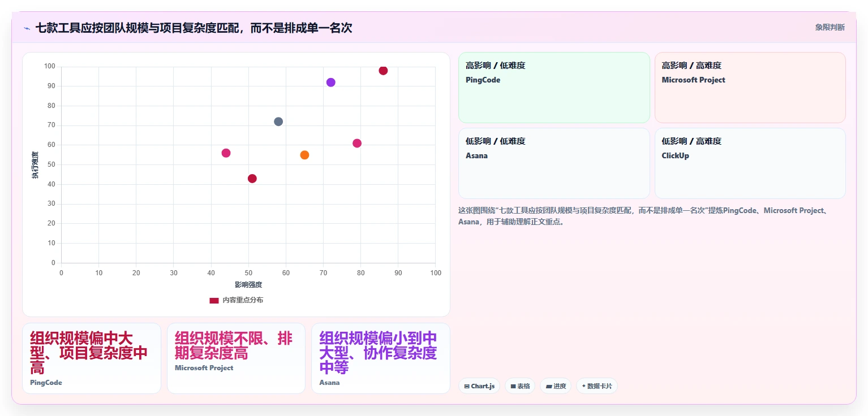Click Microsoft Project in the pink quadrant card
This screenshot has width=868, height=416.
pos(693,80)
